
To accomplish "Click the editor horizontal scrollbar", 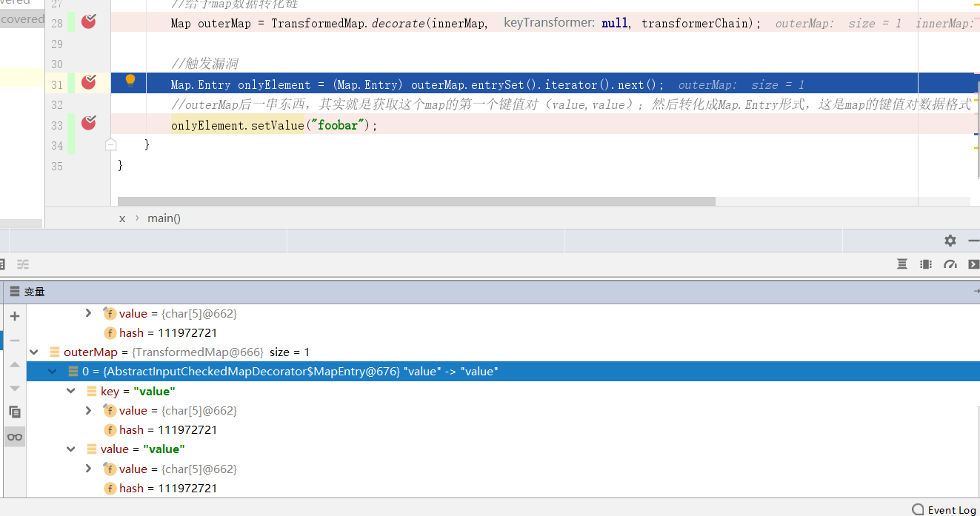I will coord(416,201).
